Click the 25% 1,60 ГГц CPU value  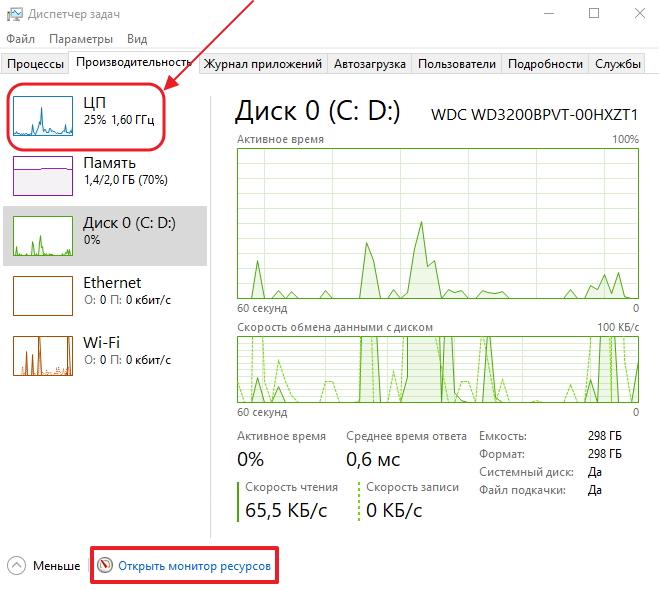coord(119,120)
